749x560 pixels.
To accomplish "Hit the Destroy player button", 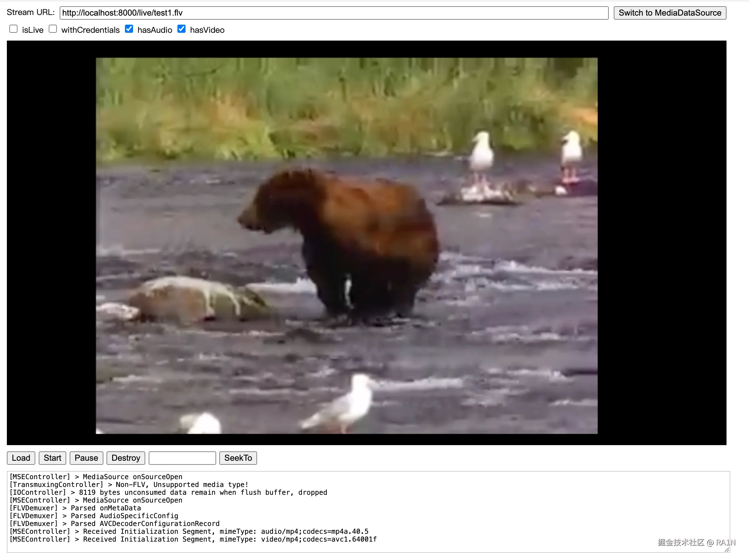I will 126,458.
